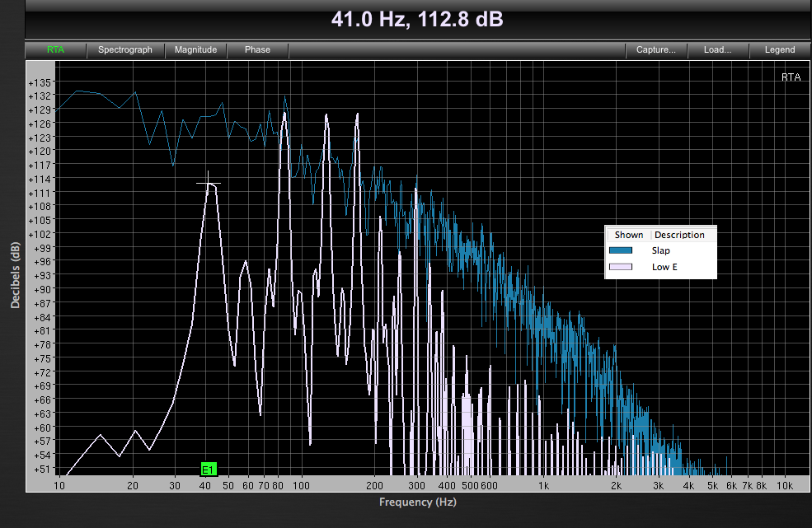Open the Spectrograph tab

[125, 49]
